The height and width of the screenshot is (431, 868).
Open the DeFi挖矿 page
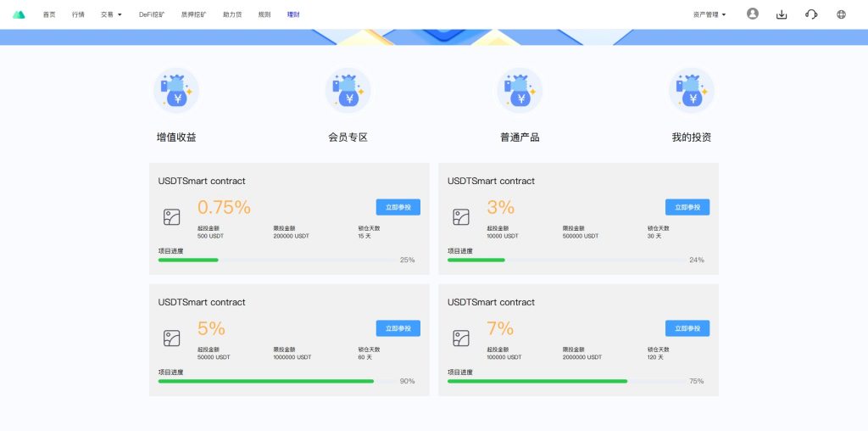tap(152, 14)
